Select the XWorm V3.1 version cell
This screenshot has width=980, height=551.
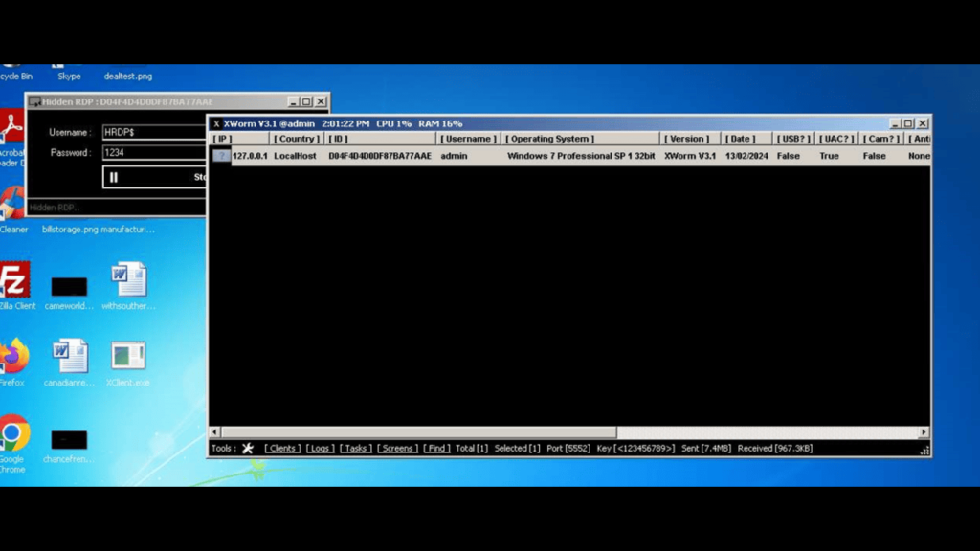tap(690, 156)
